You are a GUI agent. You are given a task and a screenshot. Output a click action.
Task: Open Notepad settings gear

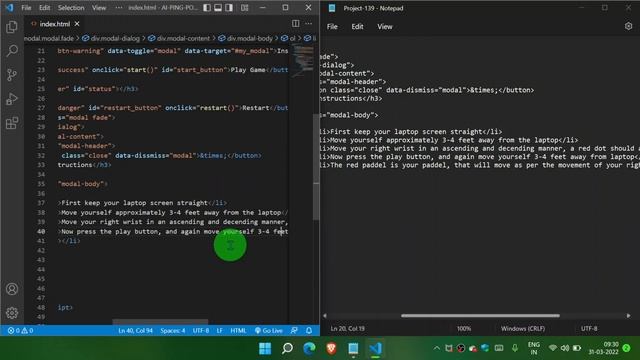click(x=628, y=26)
